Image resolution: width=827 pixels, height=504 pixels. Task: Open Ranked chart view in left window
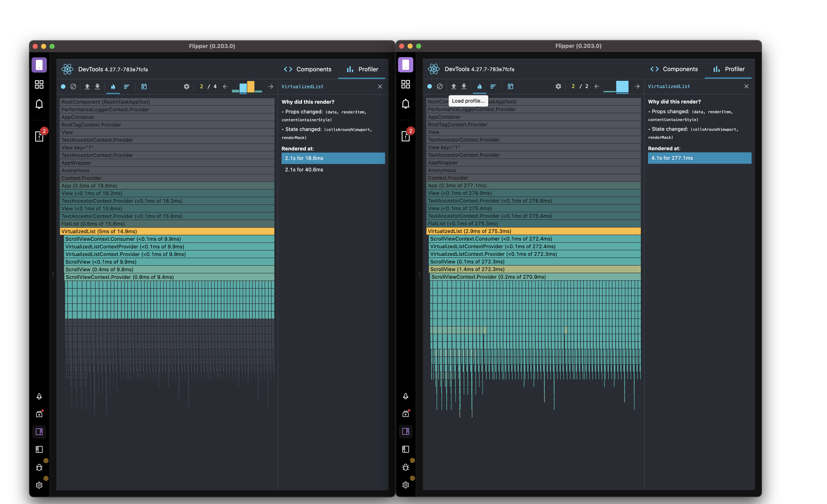[126, 87]
